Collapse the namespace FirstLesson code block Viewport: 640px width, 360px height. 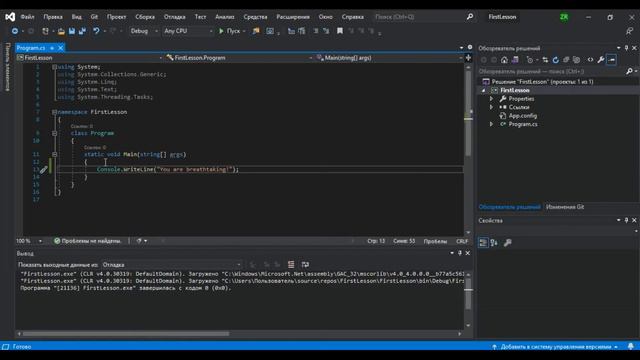[x=54, y=112]
